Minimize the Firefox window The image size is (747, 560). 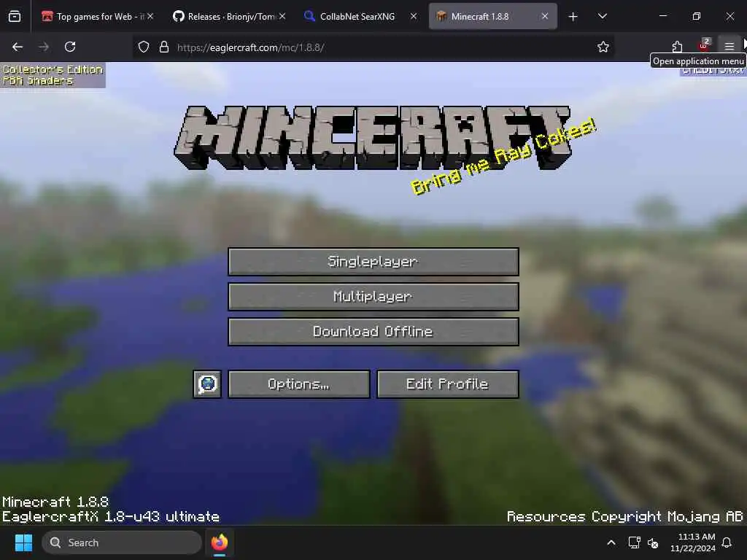(x=662, y=16)
